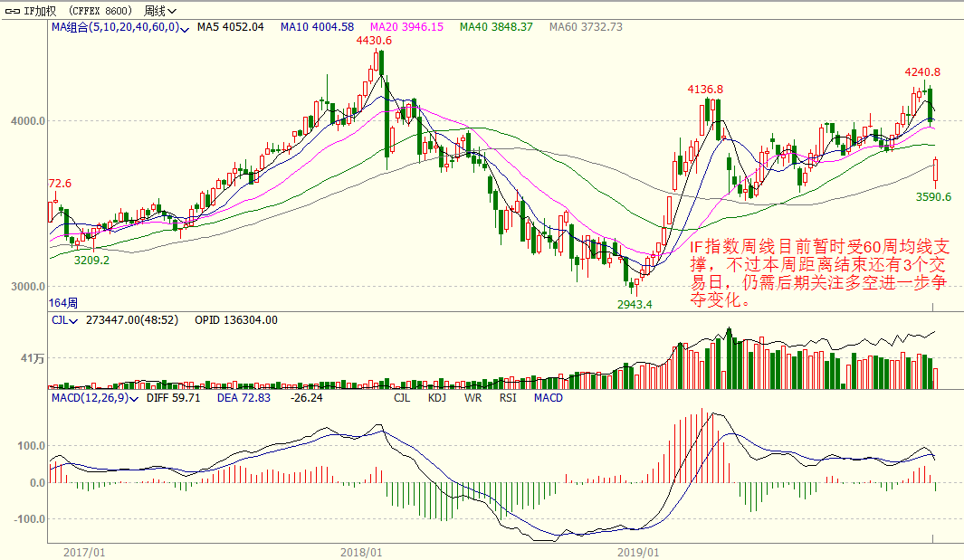Select the CJL tab in indicator row
The height and width of the screenshot is (560, 964).
click(x=402, y=398)
